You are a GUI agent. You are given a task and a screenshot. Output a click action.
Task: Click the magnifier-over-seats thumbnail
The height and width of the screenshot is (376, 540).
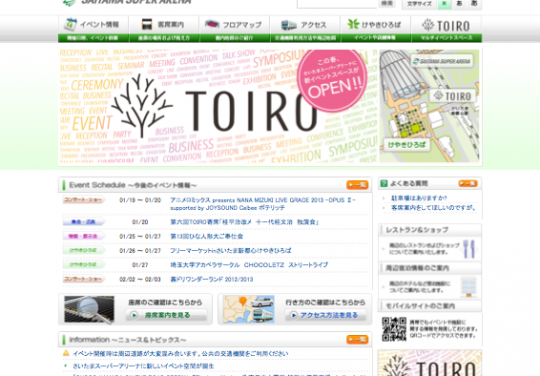[89, 309]
